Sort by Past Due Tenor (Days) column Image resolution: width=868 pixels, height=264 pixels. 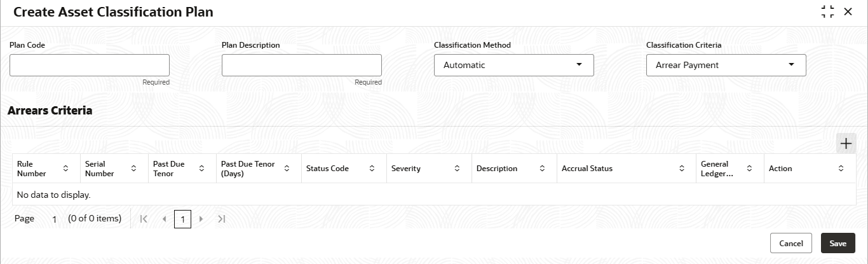pos(287,169)
